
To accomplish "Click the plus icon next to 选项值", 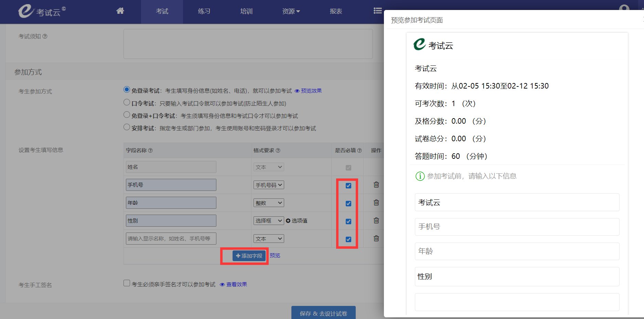I will [288, 220].
